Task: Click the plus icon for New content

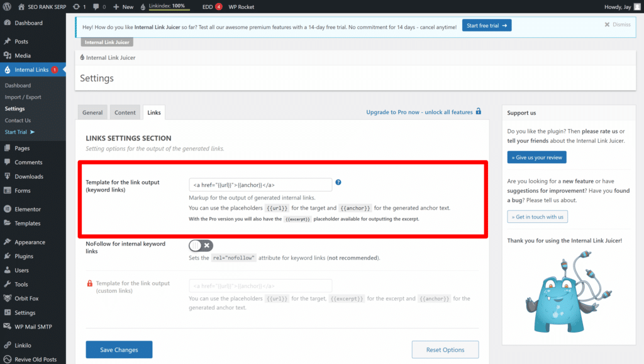Action: click(x=116, y=6)
